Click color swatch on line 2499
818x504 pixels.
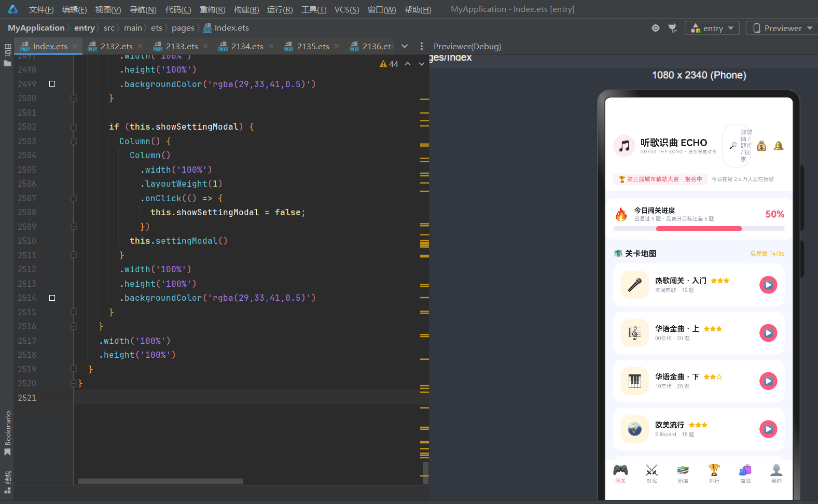click(x=52, y=83)
